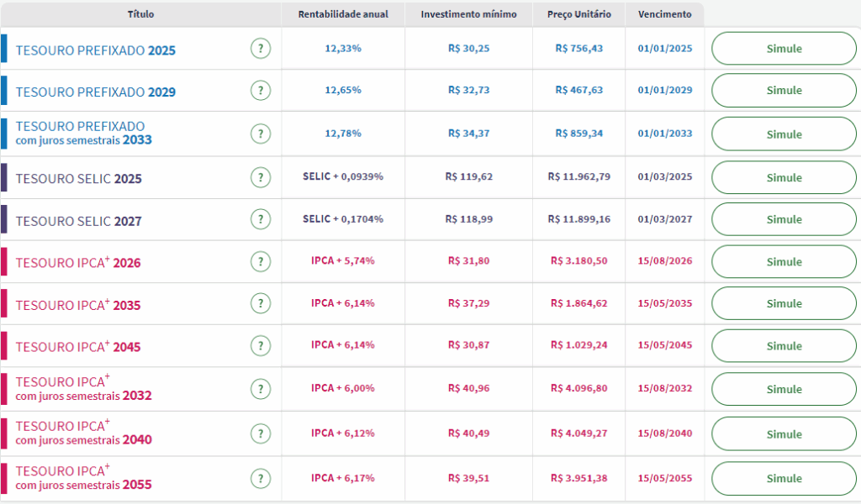Image resolution: width=861 pixels, height=504 pixels.
Task: Select the Investimento mínimo column header
Action: click(x=468, y=14)
